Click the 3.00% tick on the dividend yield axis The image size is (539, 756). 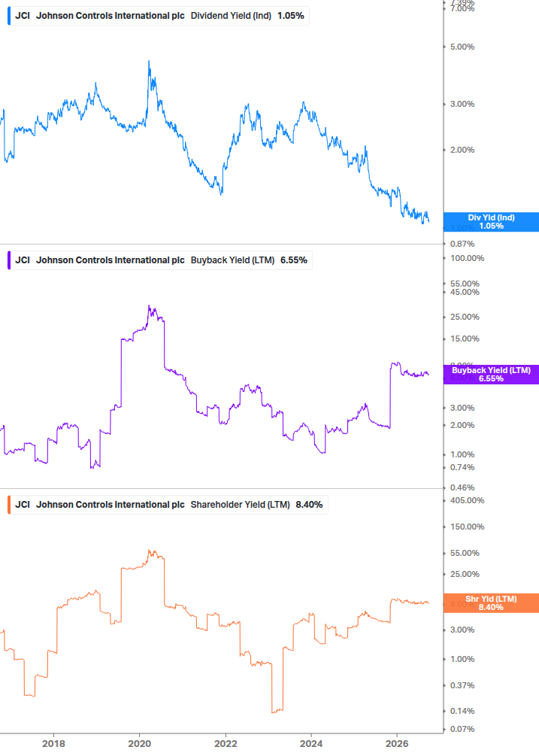462,104
